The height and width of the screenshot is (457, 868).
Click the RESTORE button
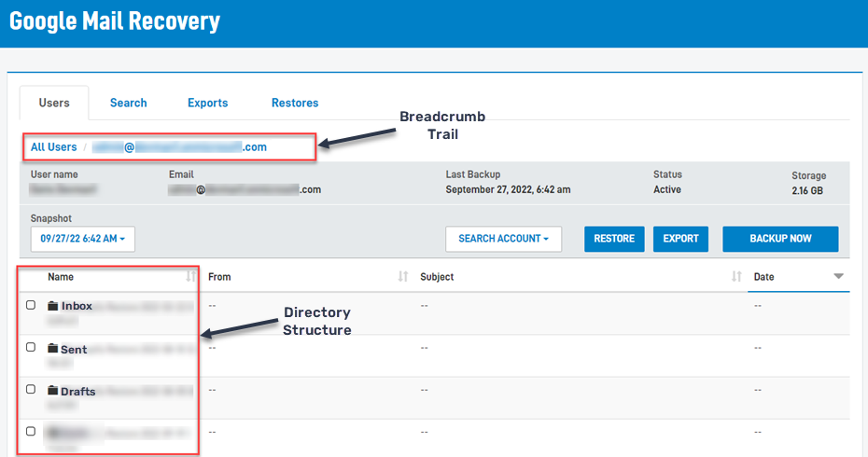coord(614,239)
